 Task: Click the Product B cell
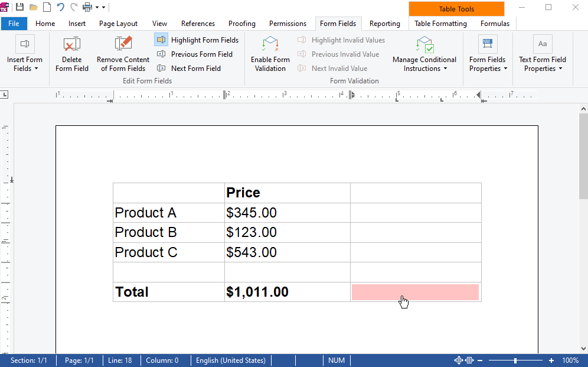tap(169, 232)
